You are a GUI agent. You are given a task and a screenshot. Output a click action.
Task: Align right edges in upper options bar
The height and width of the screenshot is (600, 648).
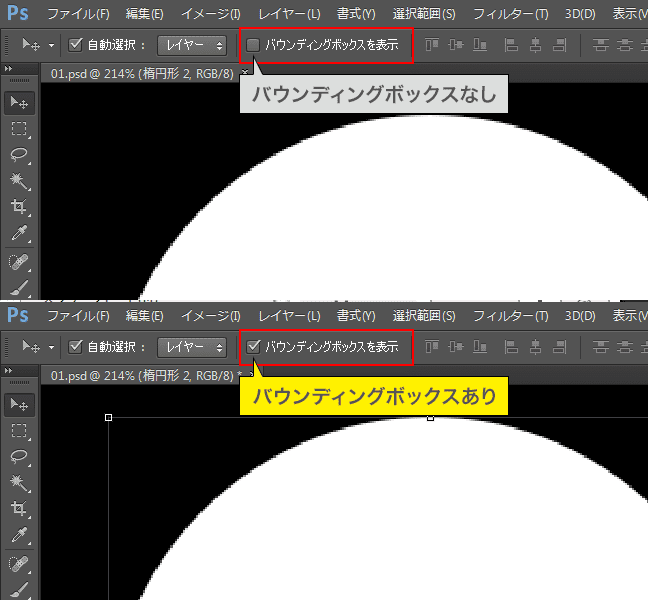[x=560, y=45]
